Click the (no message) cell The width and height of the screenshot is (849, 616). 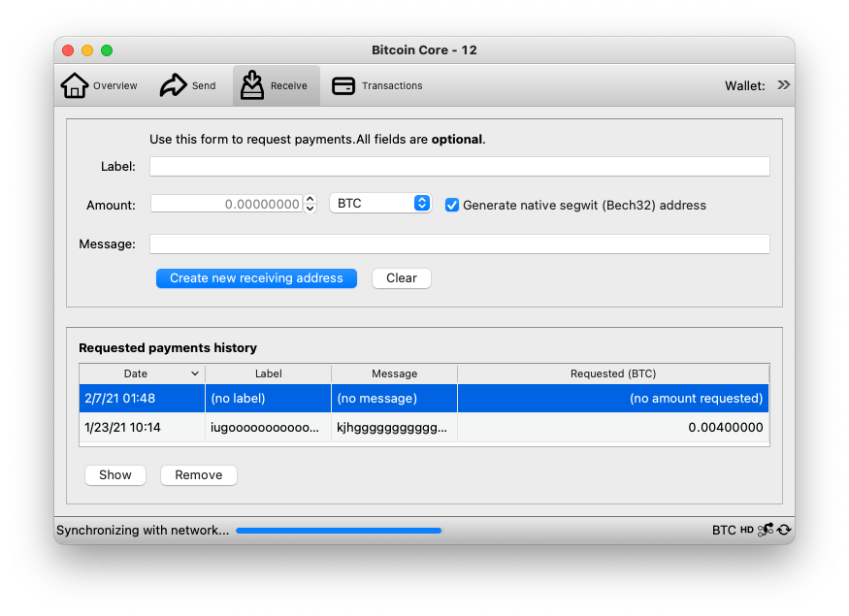(394, 399)
